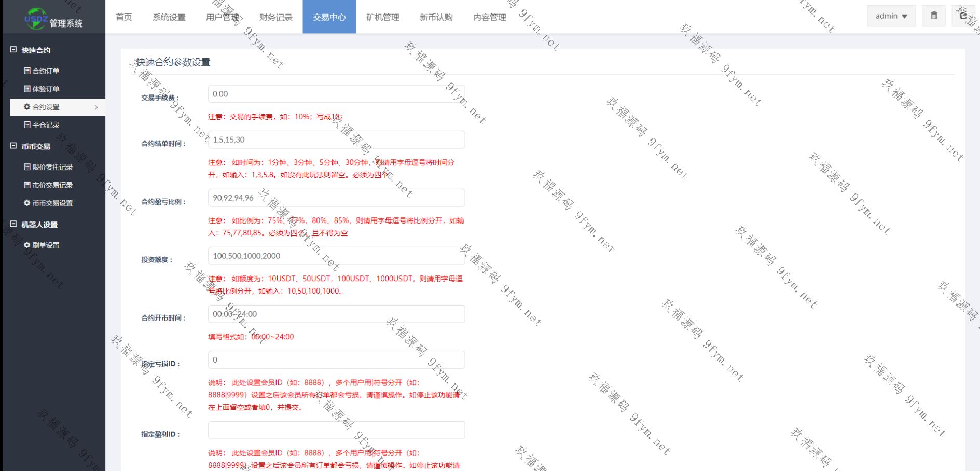Open the 系统设置 tab
Screen dimensions: 980x471
(x=169, y=17)
